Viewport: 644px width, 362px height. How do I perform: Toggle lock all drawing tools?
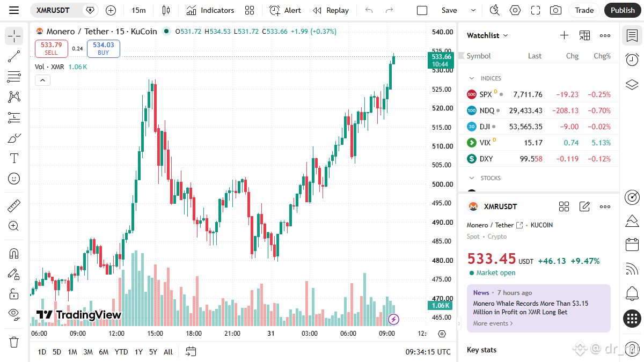[x=14, y=294]
